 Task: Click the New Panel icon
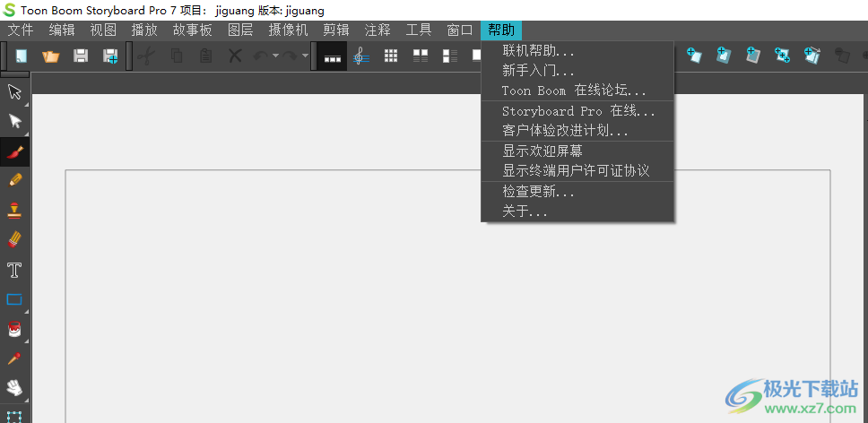(694, 56)
